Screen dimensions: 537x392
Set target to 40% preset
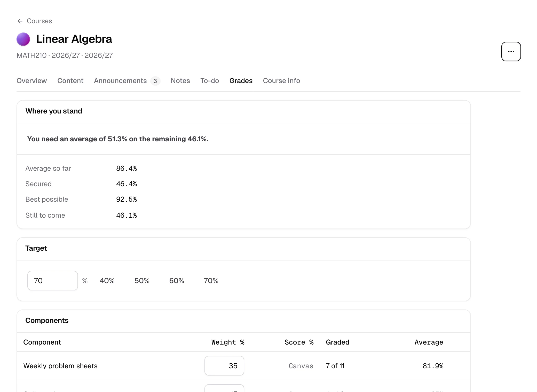[107, 281]
